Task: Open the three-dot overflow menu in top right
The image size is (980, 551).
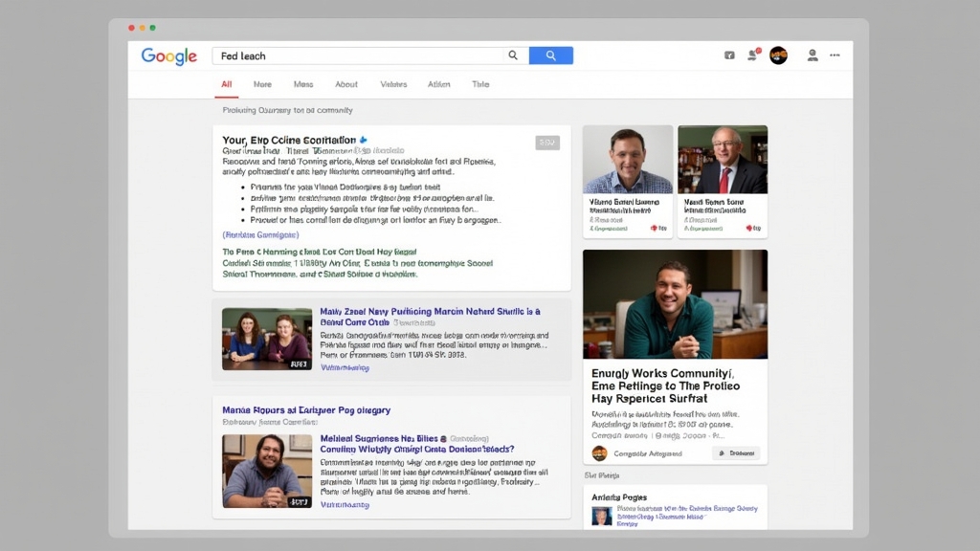Action: coord(835,55)
